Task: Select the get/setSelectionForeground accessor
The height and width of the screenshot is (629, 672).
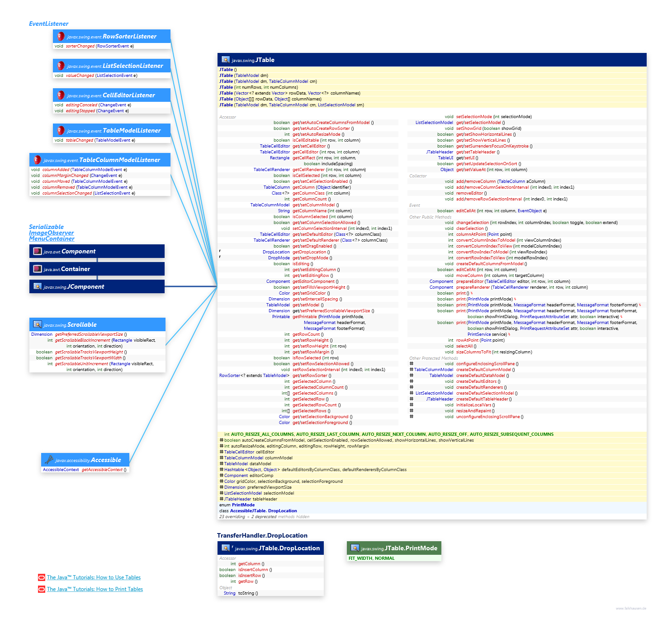Action: [x=321, y=423]
